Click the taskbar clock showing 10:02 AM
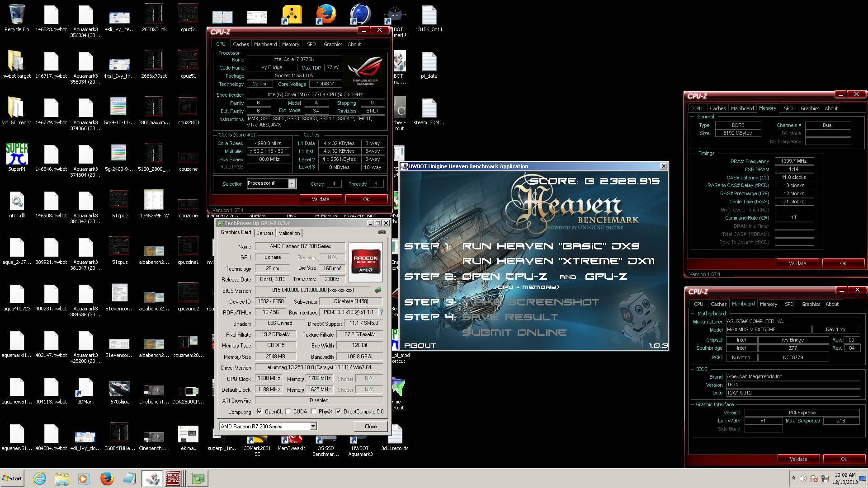The height and width of the screenshot is (488, 868). [845, 475]
